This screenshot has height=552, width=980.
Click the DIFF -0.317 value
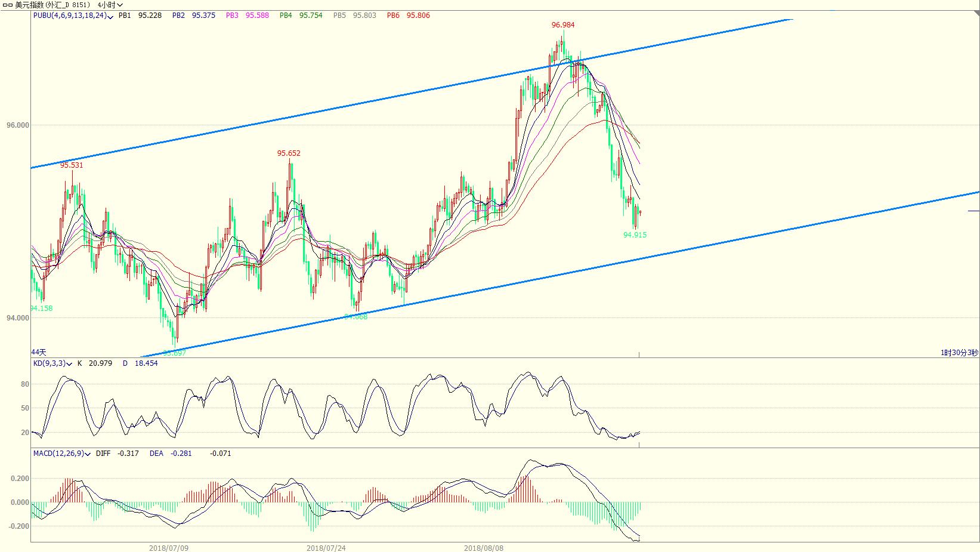[x=118, y=454]
